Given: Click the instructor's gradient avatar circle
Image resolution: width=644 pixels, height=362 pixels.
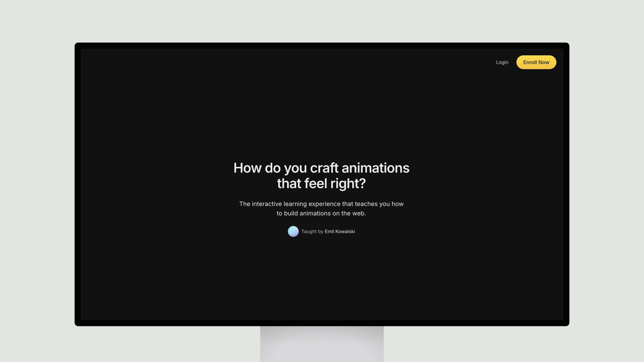Looking at the screenshot, I should pos(293,231).
